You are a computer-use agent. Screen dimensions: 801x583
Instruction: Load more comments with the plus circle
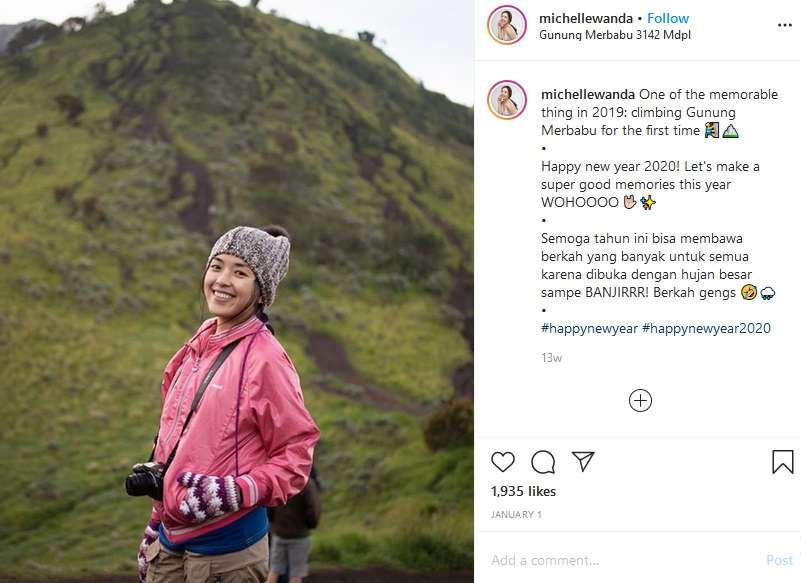(640, 401)
